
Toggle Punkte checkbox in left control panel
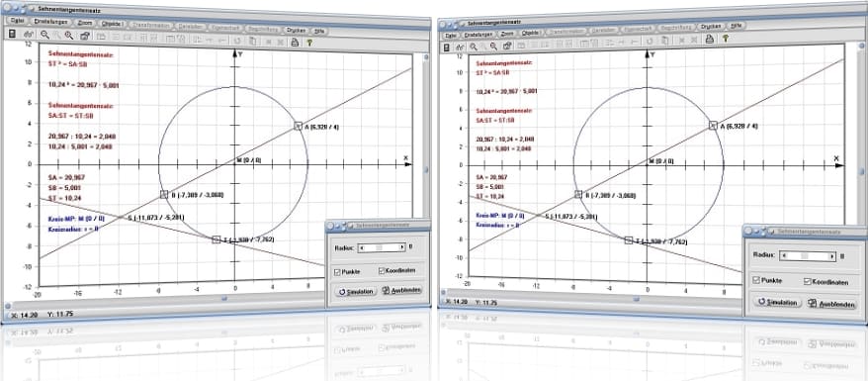[x=337, y=271]
